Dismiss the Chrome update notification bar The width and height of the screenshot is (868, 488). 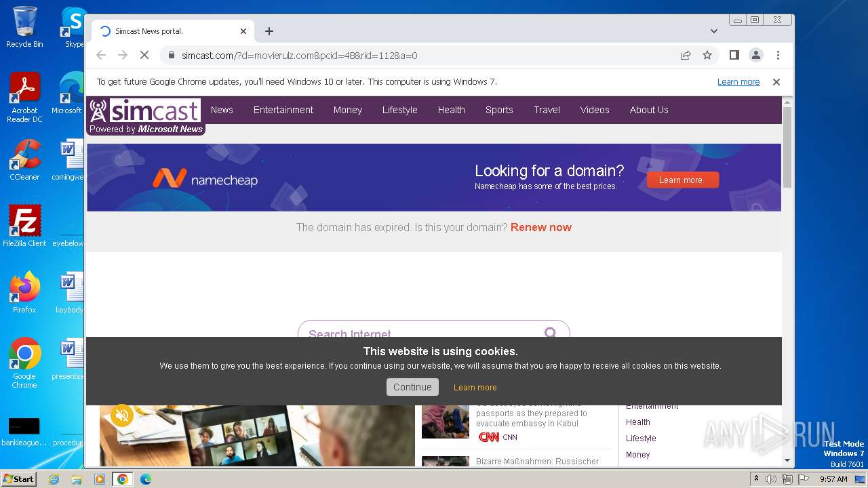(x=776, y=82)
